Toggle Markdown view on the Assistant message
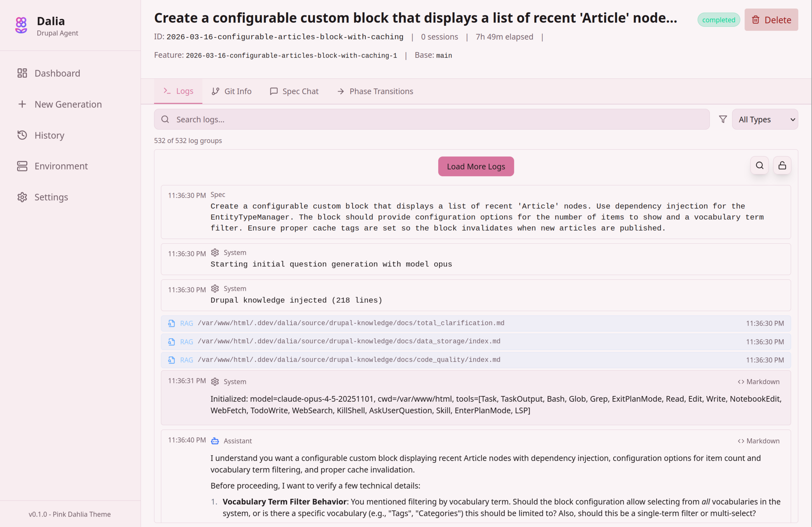 pyautogui.click(x=758, y=441)
